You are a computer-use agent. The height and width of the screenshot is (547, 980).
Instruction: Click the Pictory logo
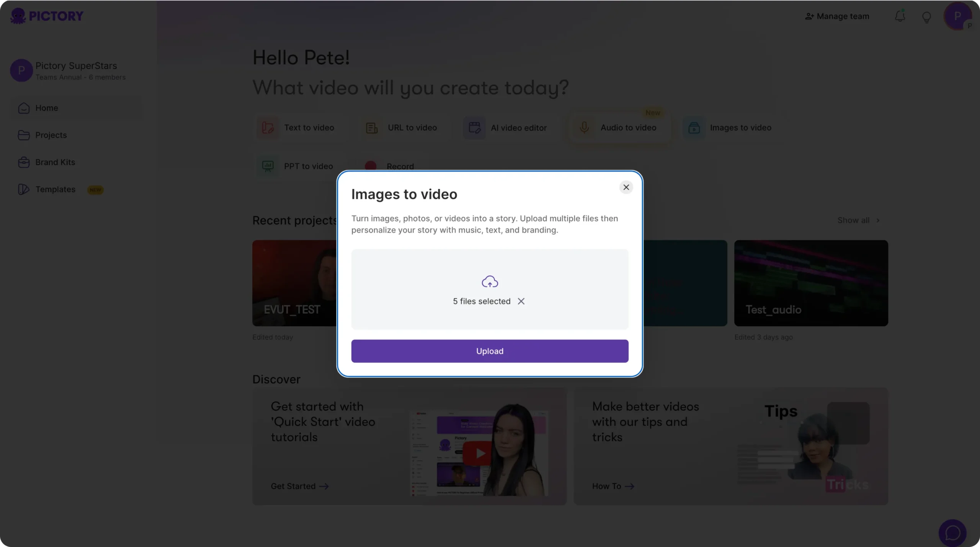pos(47,16)
